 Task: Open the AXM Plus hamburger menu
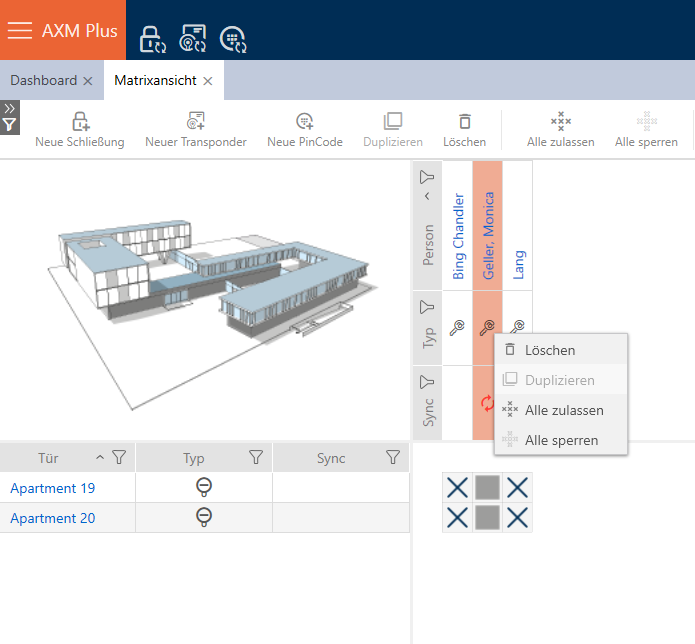(x=20, y=30)
